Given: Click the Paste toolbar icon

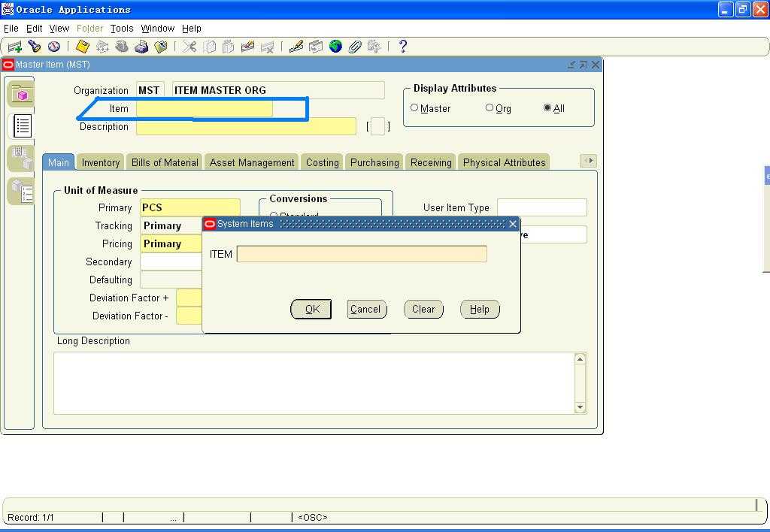Looking at the screenshot, I should (x=228, y=47).
